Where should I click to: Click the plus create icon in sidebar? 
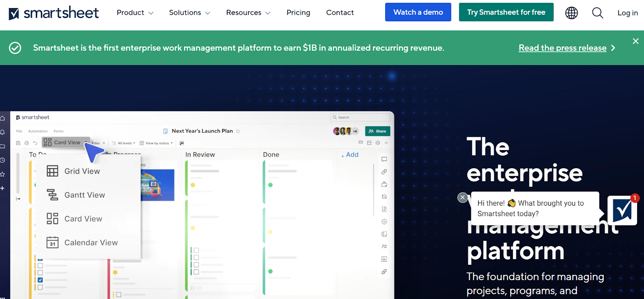tap(2, 188)
